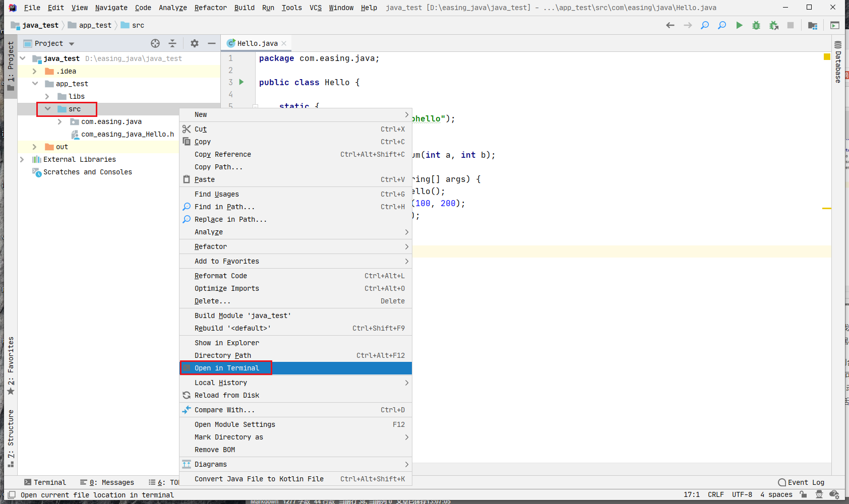Click app_test in breadcrumb bar
The height and width of the screenshot is (504, 849).
pos(90,25)
